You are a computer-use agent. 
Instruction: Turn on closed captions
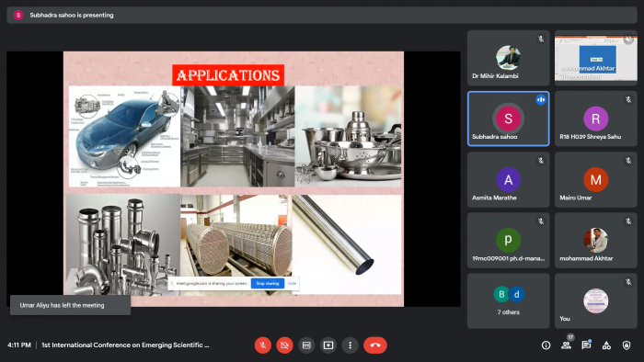point(306,345)
